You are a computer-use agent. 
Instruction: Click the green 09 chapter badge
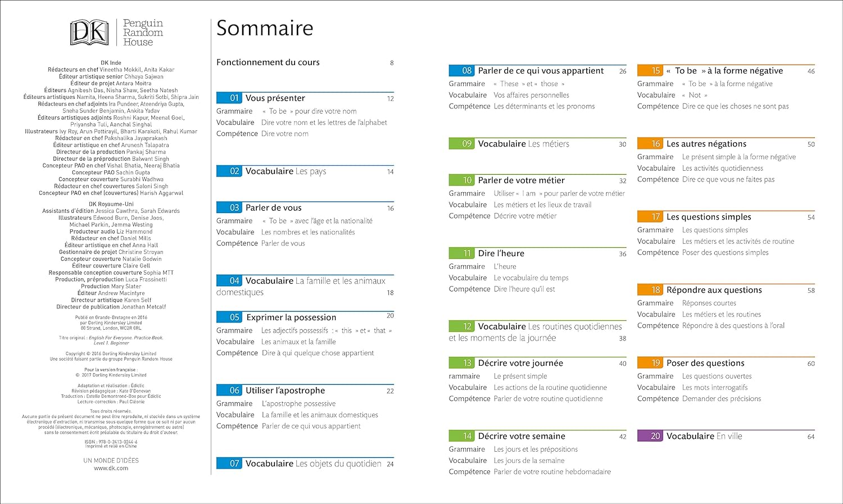click(461, 143)
